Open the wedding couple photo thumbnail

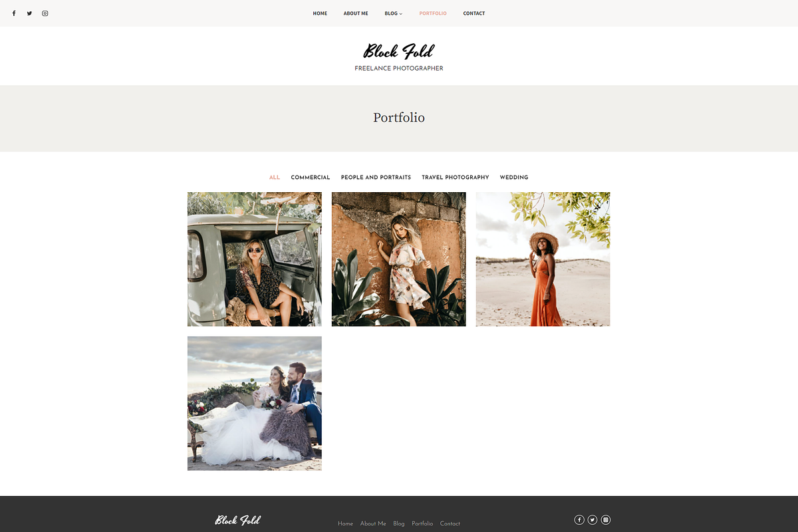(x=255, y=404)
